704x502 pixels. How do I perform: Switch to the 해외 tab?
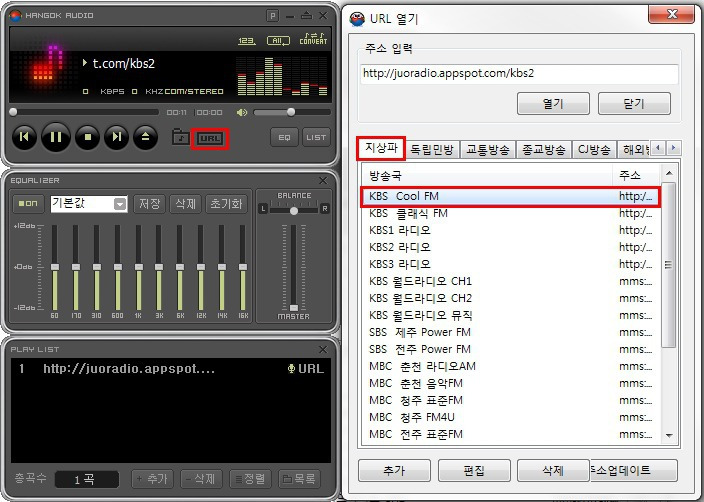(634, 150)
